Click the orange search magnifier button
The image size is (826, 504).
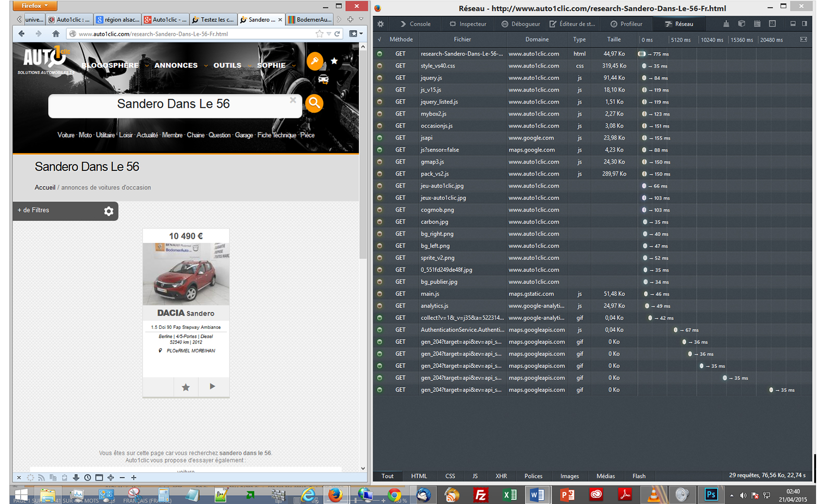[314, 103]
